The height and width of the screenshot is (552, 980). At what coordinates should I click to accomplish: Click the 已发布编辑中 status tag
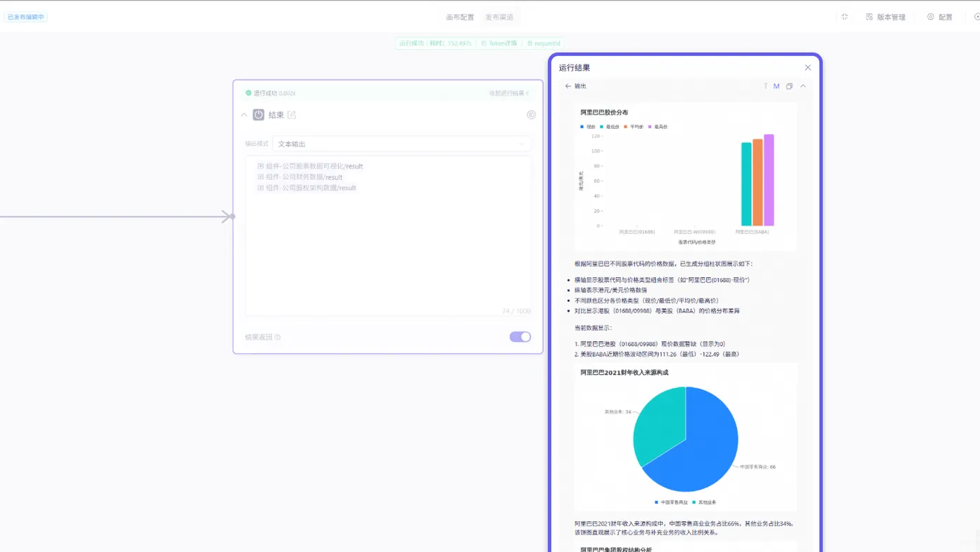click(x=26, y=17)
